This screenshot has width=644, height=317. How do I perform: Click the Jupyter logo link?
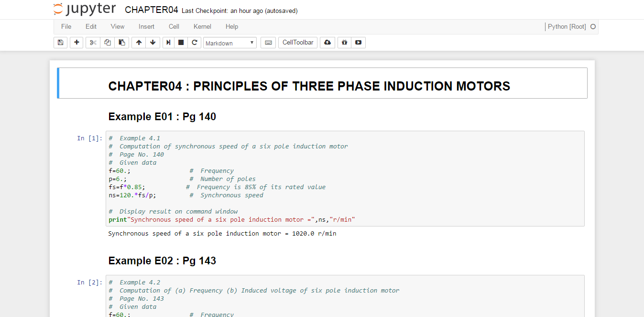pos(85,10)
